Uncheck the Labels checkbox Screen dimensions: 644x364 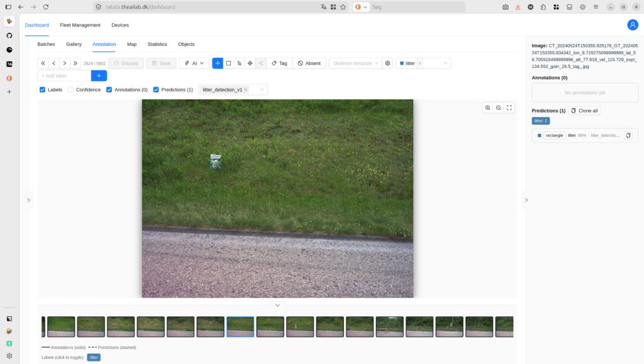42,89
